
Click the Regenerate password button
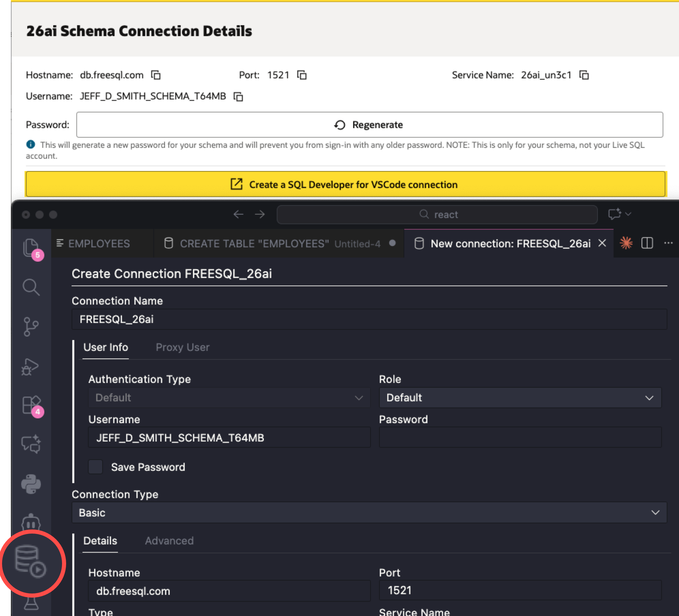(369, 125)
